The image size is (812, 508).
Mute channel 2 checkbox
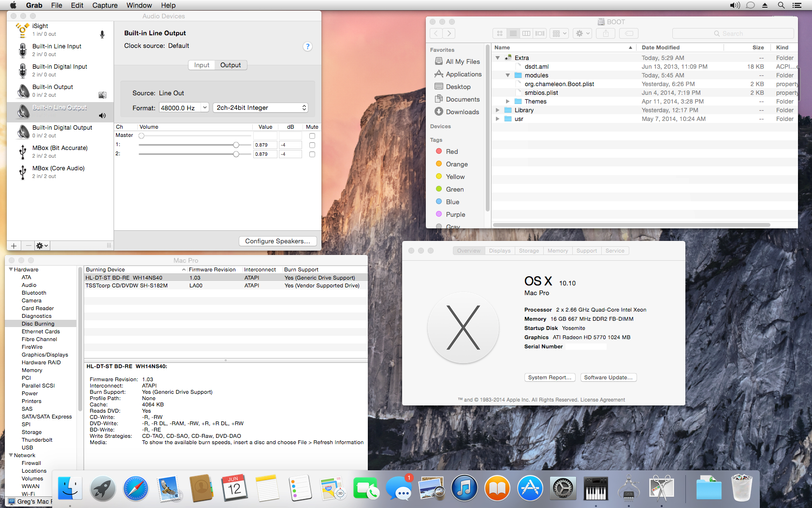(312, 154)
